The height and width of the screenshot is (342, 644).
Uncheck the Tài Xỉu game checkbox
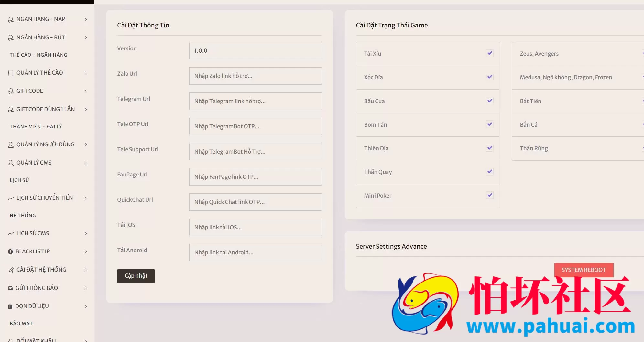point(490,53)
